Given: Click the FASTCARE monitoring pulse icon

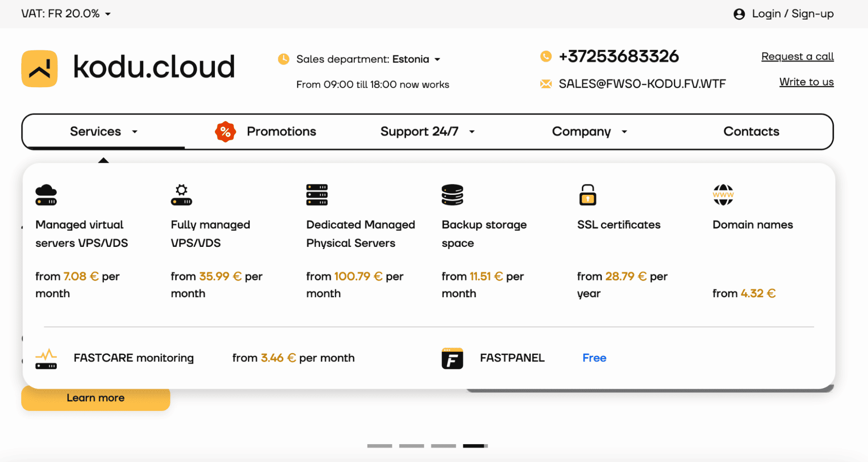Looking at the screenshot, I should (x=46, y=358).
